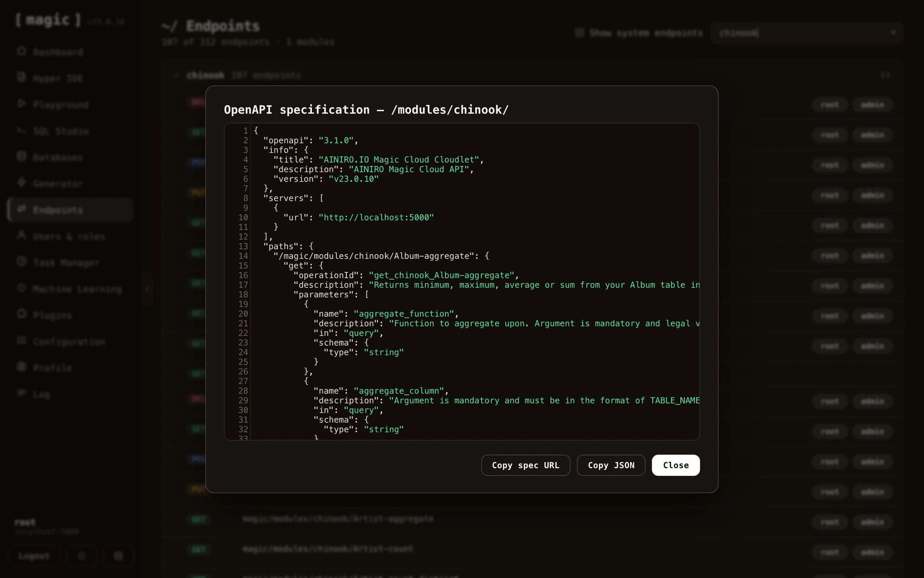Click the "paths": { line
The image size is (924, 578).
click(288, 246)
